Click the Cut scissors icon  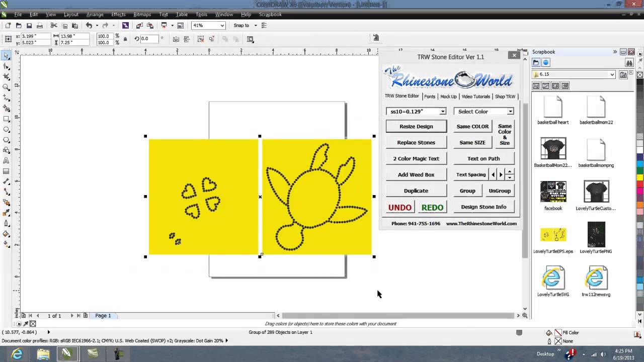54,26
